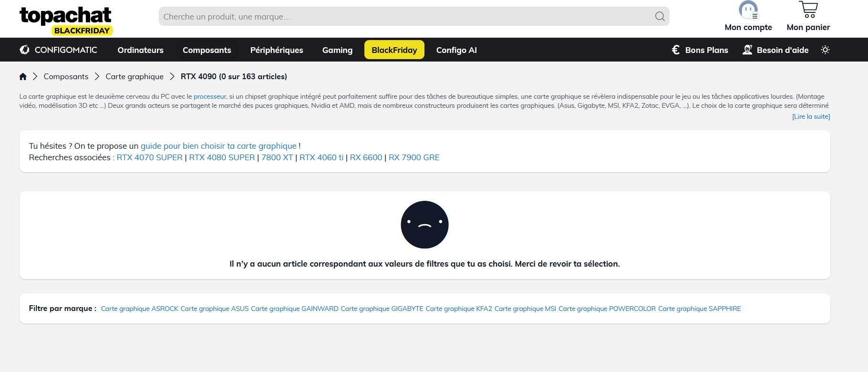Expand description with Lire la suite
This screenshot has height=372, width=868.
pos(811,116)
